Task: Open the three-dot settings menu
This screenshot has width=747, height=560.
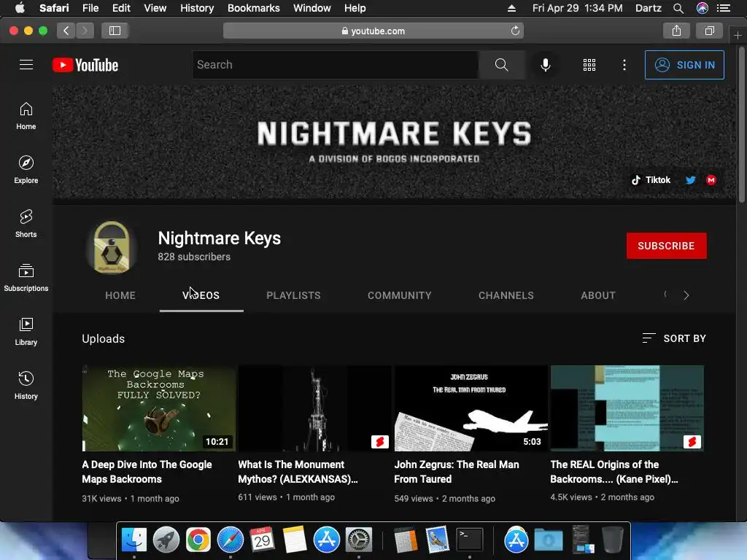Action: [x=624, y=65]
